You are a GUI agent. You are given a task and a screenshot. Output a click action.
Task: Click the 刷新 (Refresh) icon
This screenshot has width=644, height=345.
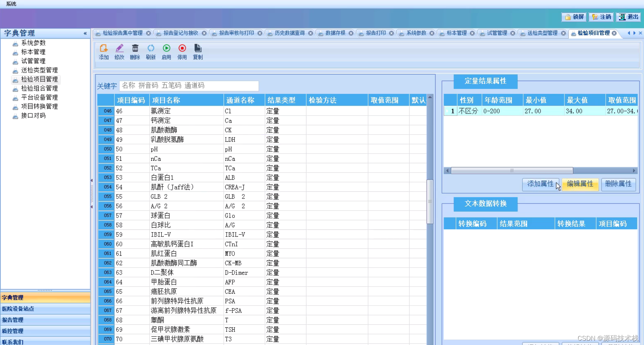click(x=151, y=52)
